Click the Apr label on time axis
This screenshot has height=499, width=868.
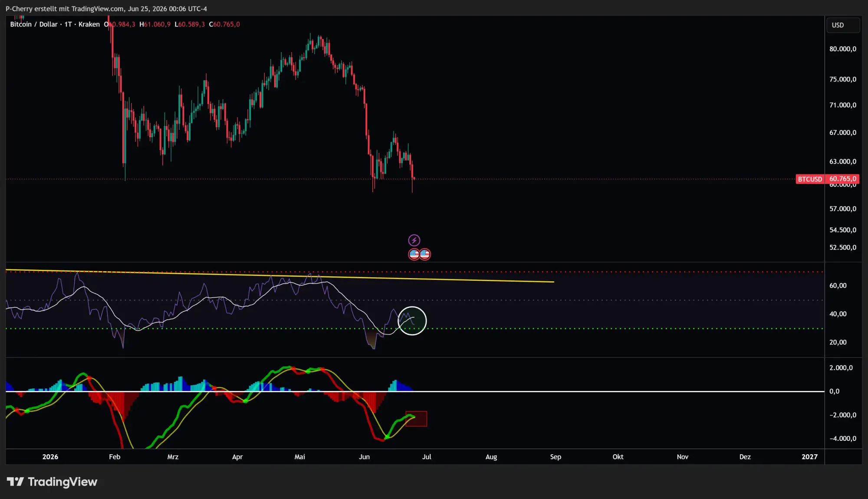coord(237,457)
